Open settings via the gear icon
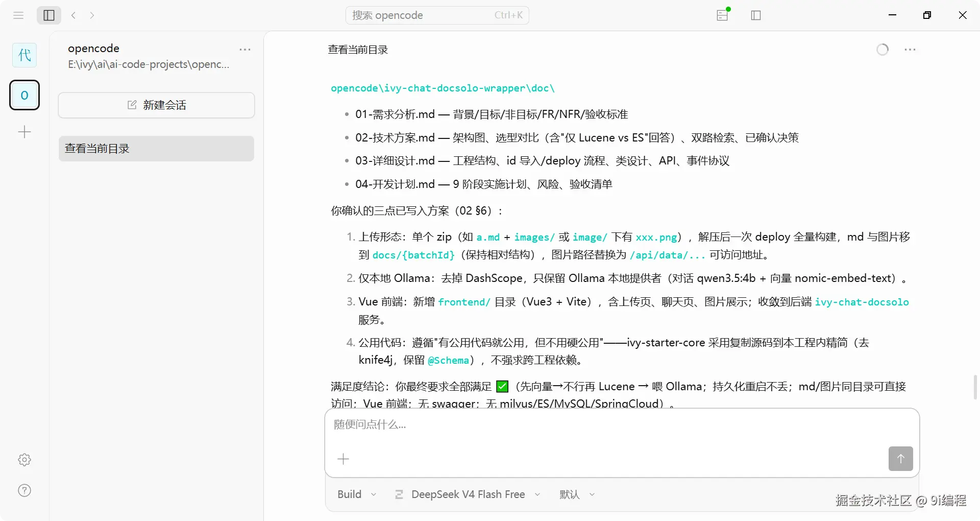This screenshot has height=521, width=980. pos(24,460)
